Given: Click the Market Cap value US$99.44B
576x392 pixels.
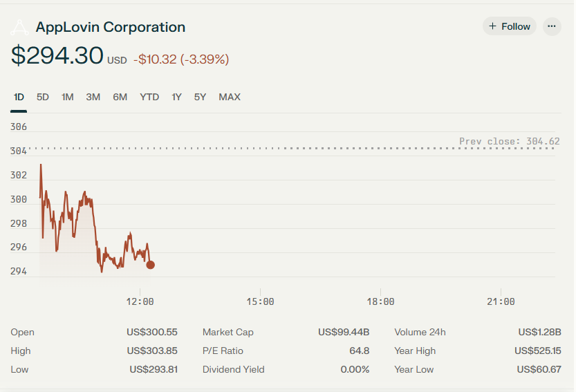Looking at the screenshot, I should tap(344, 332).
